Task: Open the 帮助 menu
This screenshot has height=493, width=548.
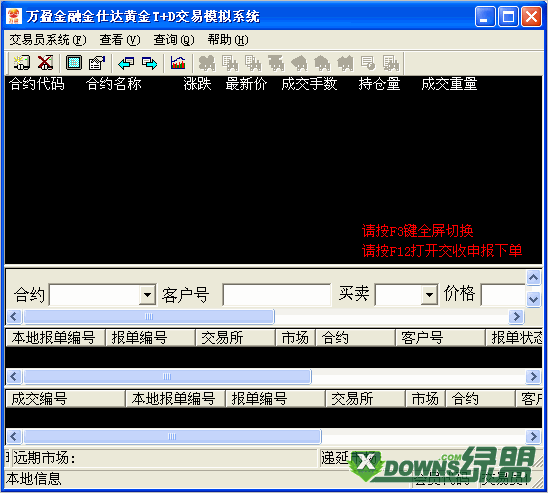Action: [x=228, y=40]
